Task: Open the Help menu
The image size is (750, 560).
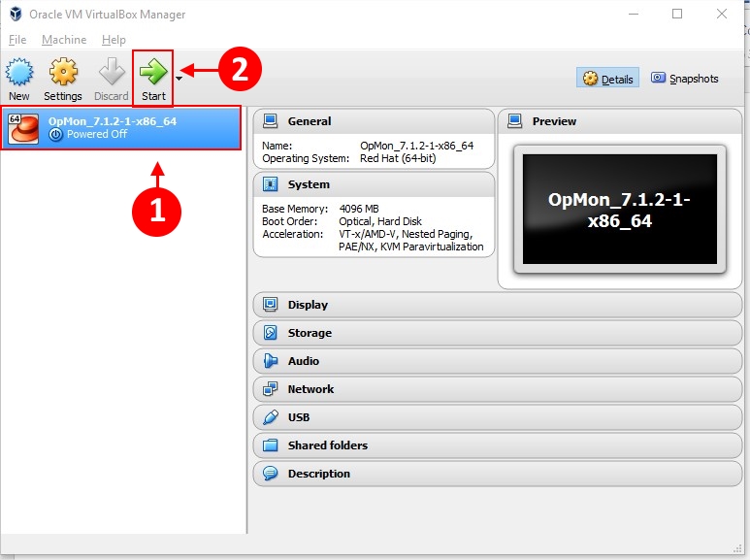Action: tap(114, 40)
